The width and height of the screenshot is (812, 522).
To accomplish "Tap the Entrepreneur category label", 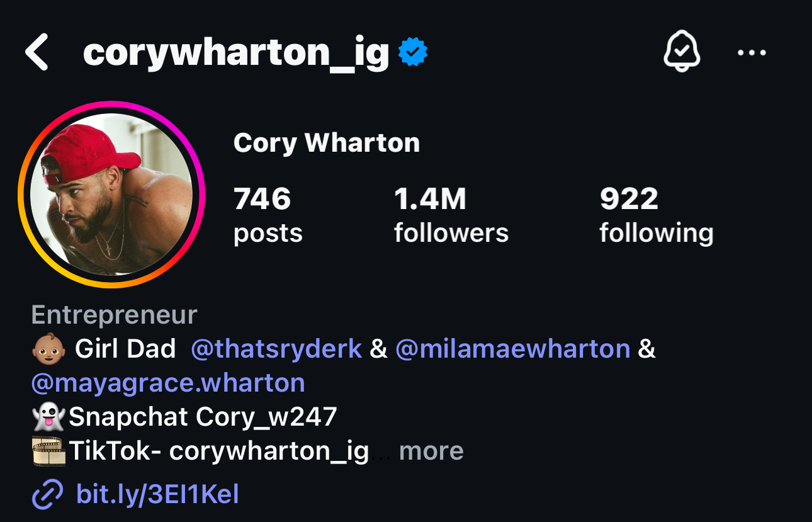I will [115, 315].
